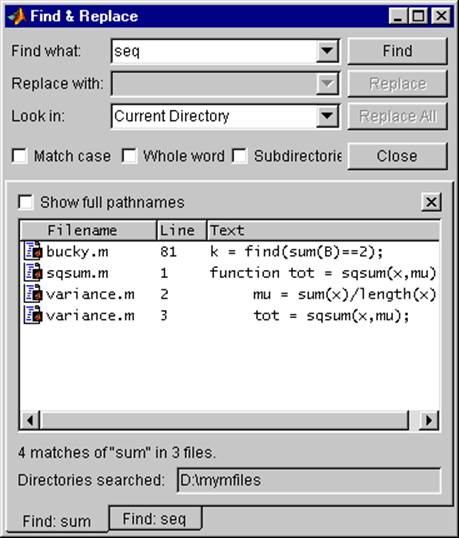Viewport: 459px width, 538px height.
Task: Click the bucky.m file icon
Action: coord(33,251)
